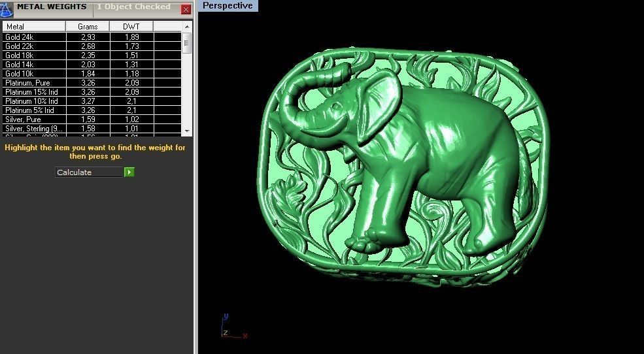The width and height of the screenshot is (644, 354).
Task: Click the Perspective viewport label
Action: coord(228,6)
